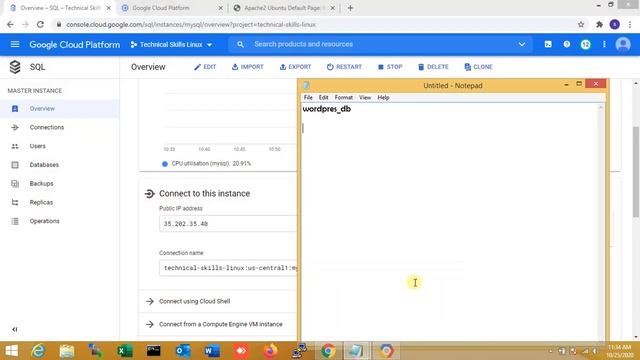This screenshot has width=640, height=360.
Task: Open Word from taskbar
Action: tap(212, 351)
